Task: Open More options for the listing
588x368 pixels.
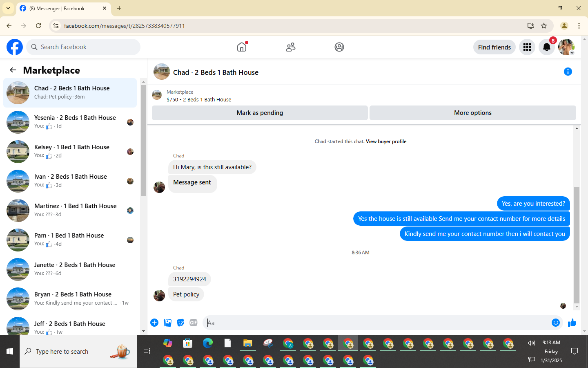Action: (473, 113)
